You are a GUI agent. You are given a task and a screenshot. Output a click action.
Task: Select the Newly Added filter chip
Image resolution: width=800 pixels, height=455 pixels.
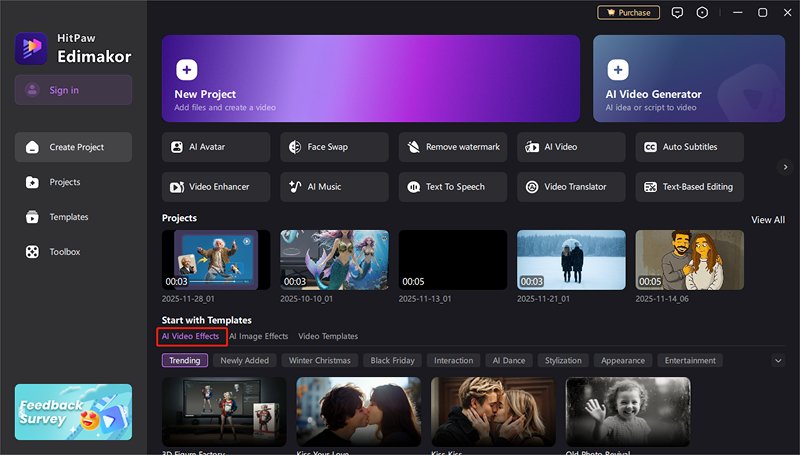point(244,360)
